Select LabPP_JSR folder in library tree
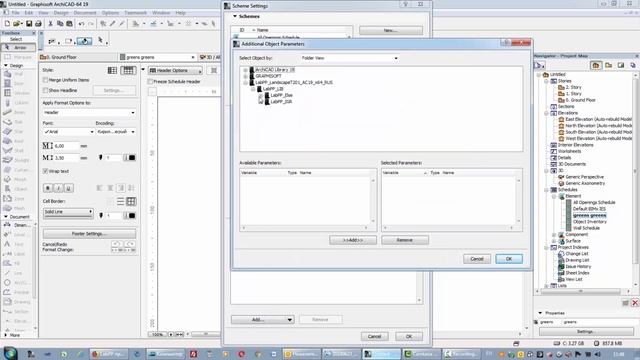Image resolution: width=640 pixels, height=360 pixels. pyautogui.click(x=281, y=102)
